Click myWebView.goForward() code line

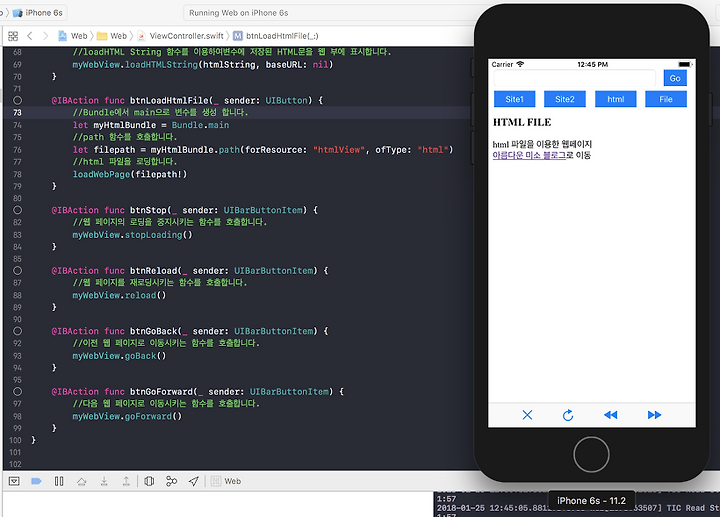(x=127, y=416)
